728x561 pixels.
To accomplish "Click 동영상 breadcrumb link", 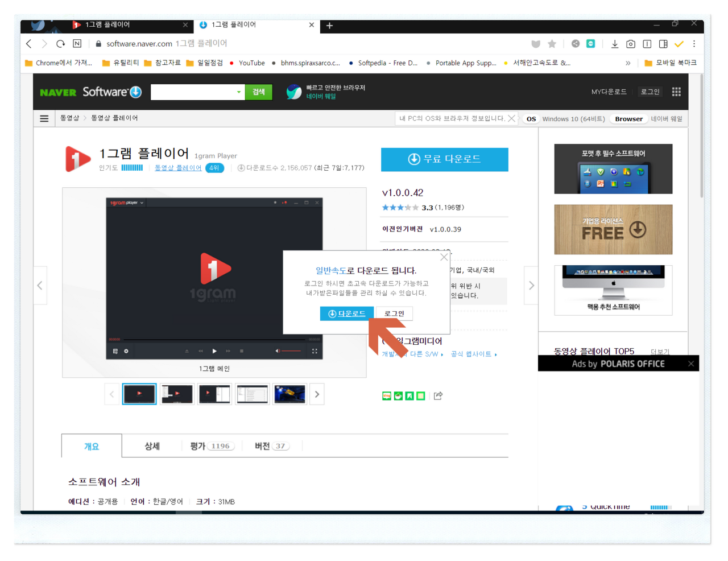I will tap(70, 118).
